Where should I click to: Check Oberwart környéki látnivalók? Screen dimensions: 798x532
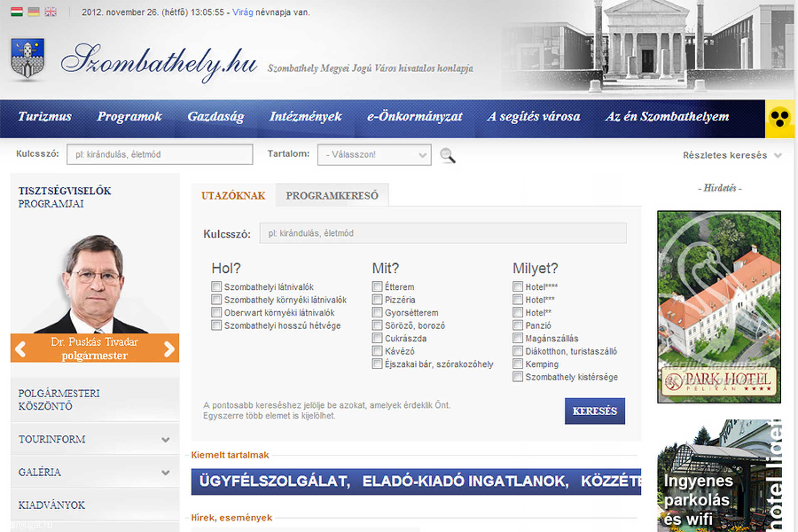216,312
